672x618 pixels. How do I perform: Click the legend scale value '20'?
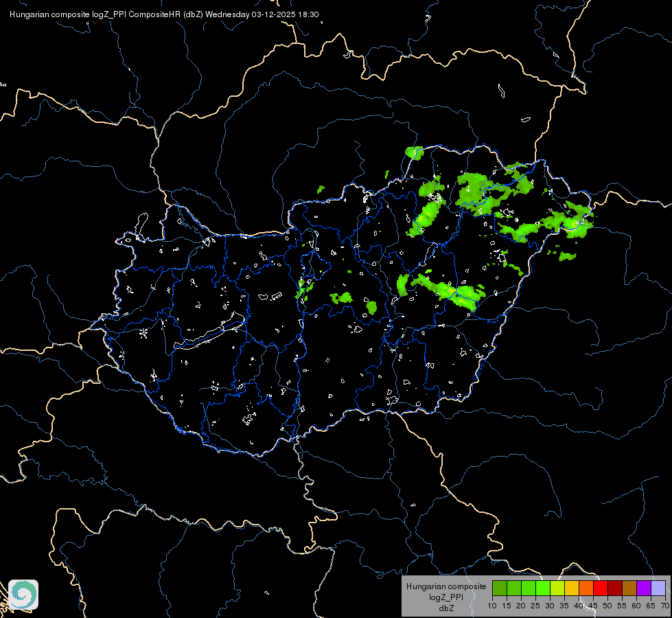(x=521, y=606)
